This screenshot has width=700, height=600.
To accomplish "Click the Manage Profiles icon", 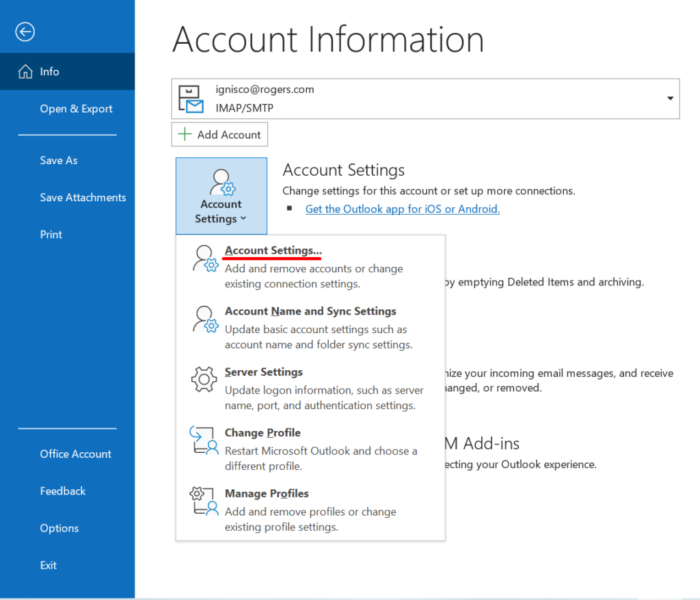I will click(204, 501).
